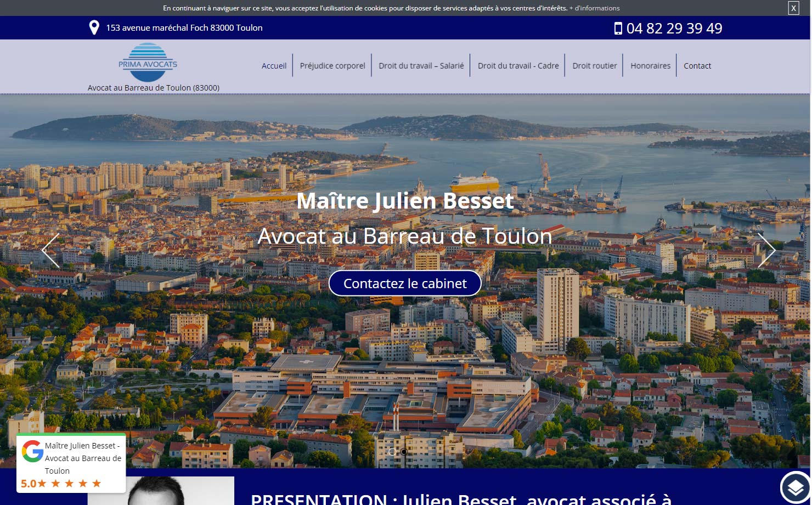Open the Préjudice corporel menu
Image resolution: width=812 pixels, height=505 pixels.
(x=332, y=66)
